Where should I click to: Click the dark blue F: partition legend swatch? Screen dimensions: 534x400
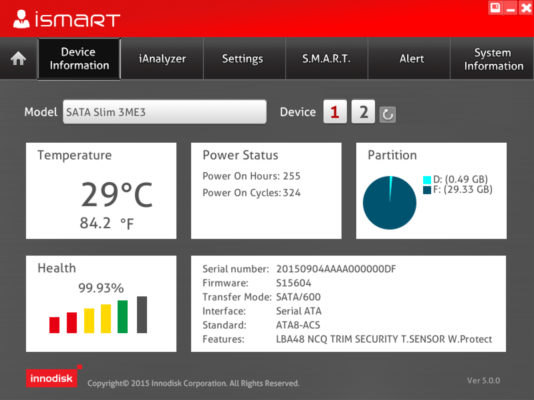(427, 190)
